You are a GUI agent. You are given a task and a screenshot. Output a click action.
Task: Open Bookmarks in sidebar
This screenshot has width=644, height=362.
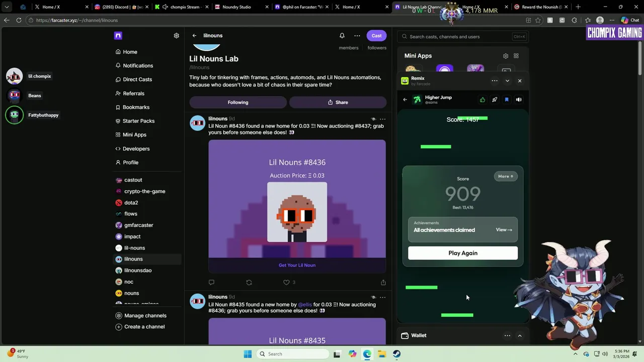click(x=132, y=107)
